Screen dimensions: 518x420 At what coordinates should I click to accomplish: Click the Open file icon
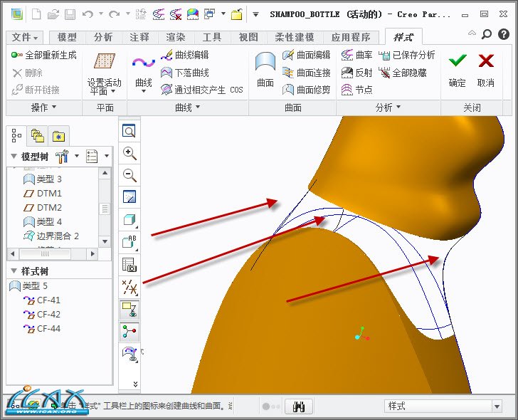(x=53, y=14)
